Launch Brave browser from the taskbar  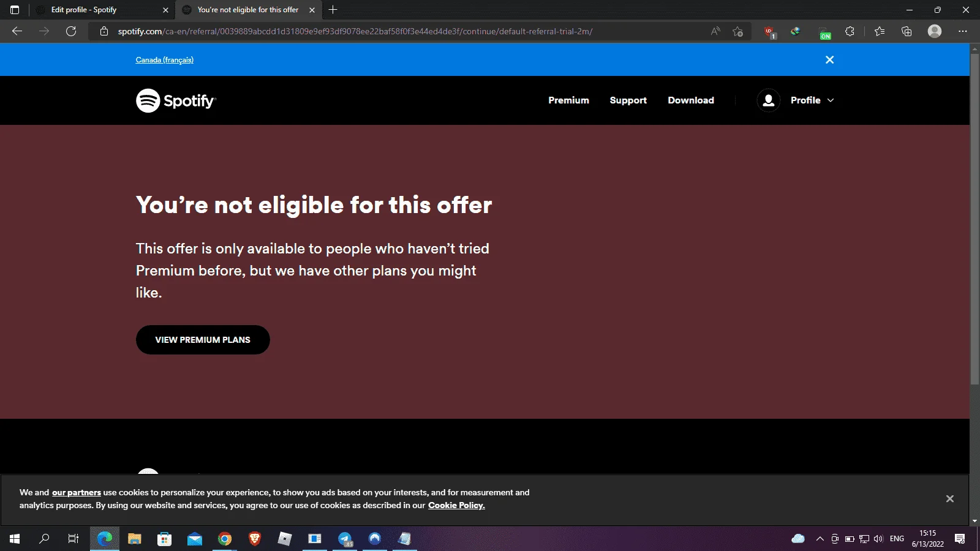click(x=255, y=539)
